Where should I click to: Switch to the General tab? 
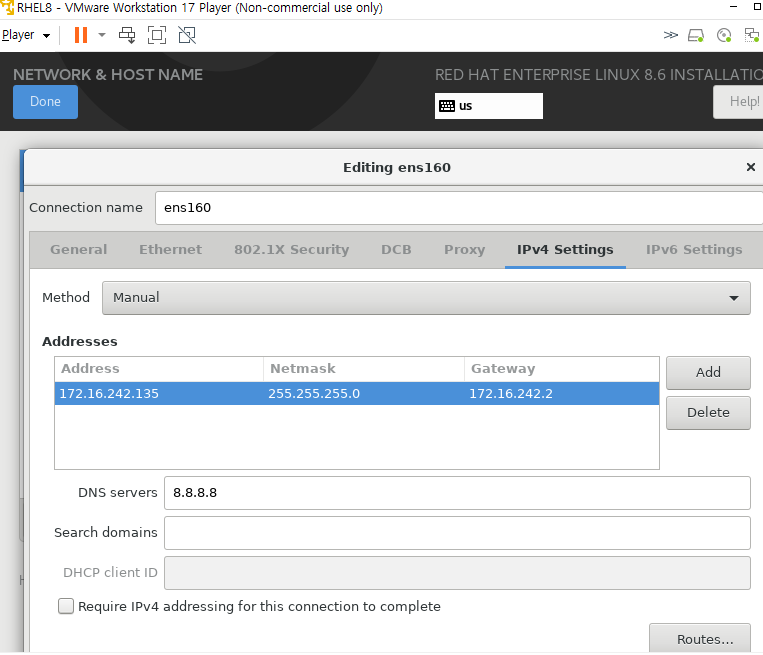click(x=78, y=250)
